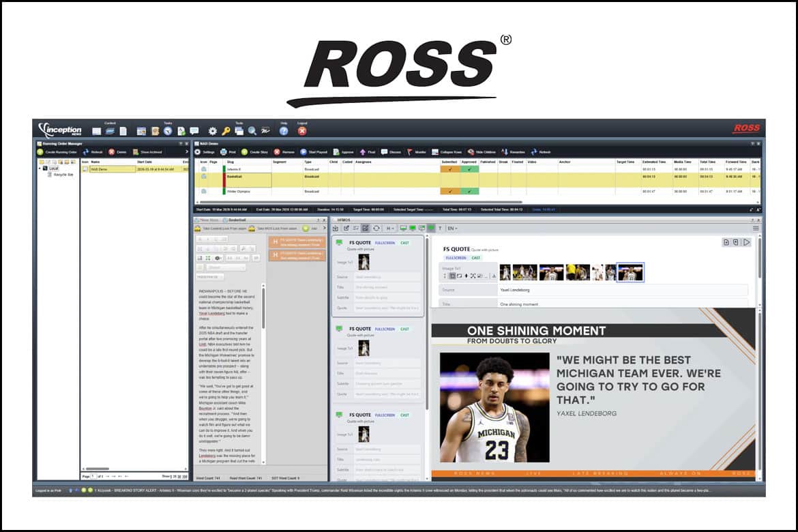
Task: Open the magnifier search tool icon
Action: pos(252,131)
